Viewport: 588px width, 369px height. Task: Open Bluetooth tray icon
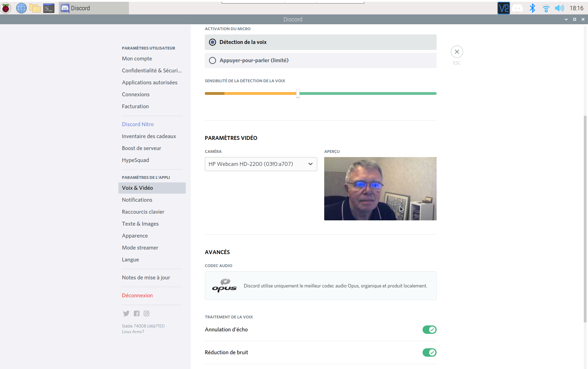click(532, 8)
